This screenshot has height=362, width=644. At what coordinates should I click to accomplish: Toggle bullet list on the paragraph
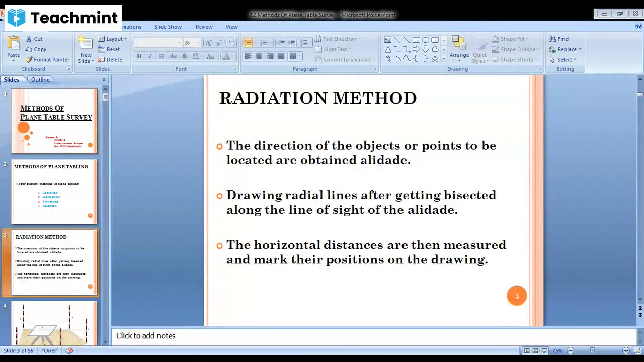click(x=248, y=43)
